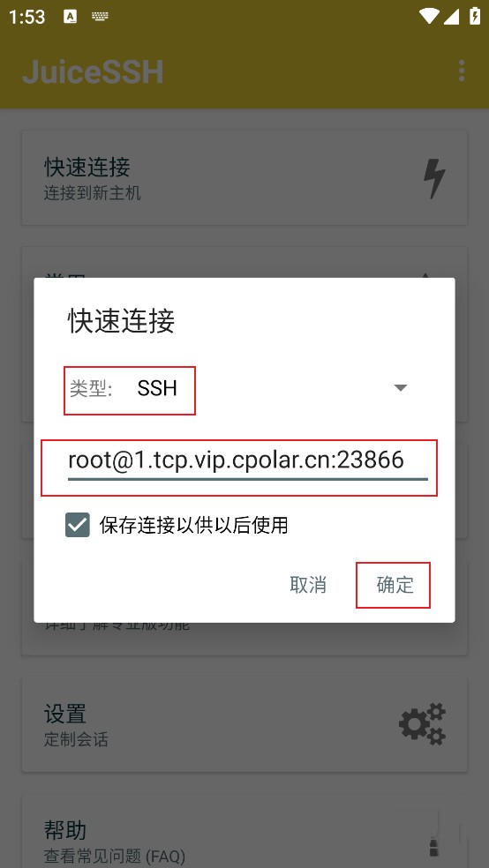The image size is (489, 868).
Task: Open the three-dot overflow menu
Action: tap(462, 71)
